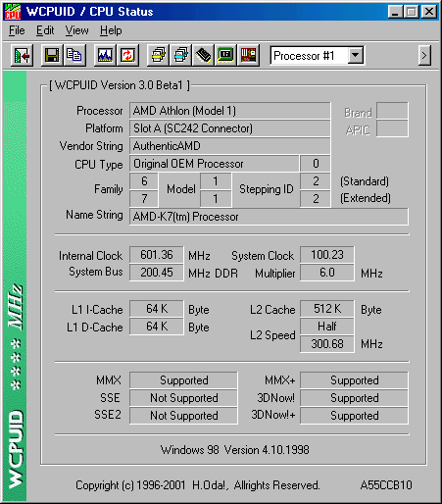Screen dimensions: 442x504
Task: Click the Name String 'AMD-K7(tm) Processor'
Action: pos(269,217)
